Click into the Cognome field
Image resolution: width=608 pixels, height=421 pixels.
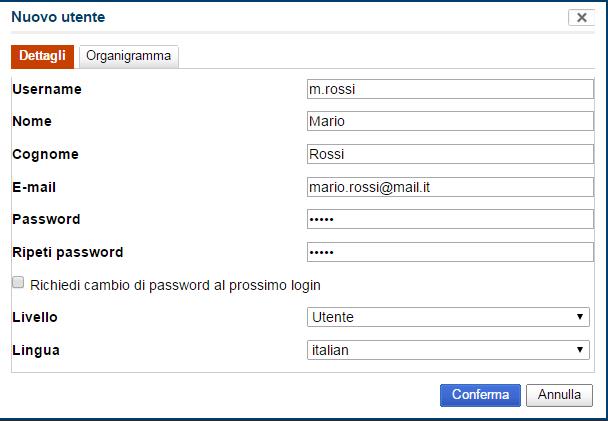click(450, 154)
